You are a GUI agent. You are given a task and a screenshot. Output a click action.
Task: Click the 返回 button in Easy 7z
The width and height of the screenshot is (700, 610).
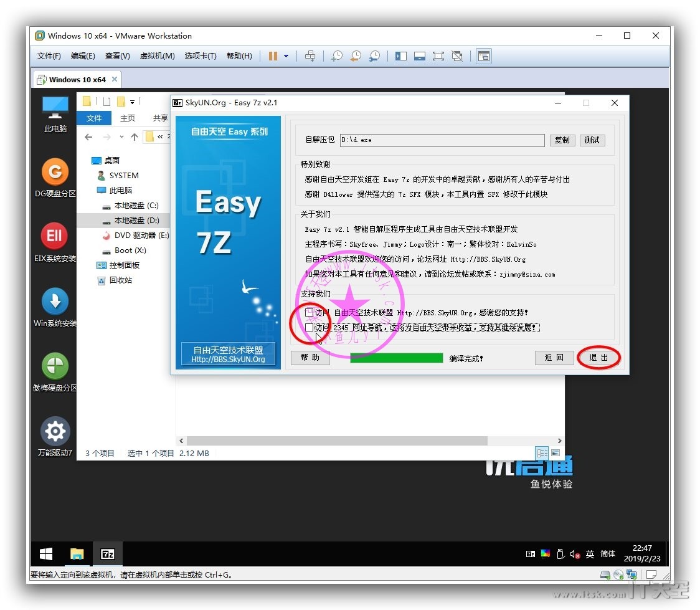pyautogui.click(x=554, y=358)
